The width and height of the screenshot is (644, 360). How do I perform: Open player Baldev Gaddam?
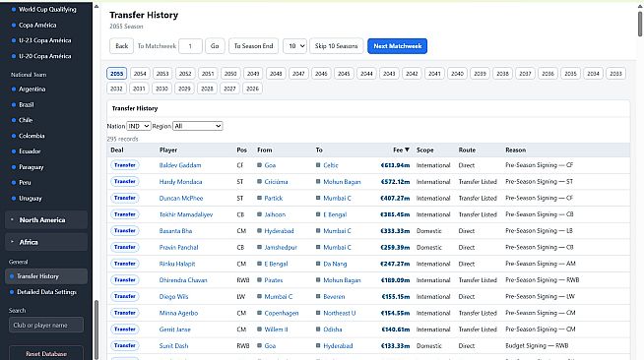[180, 165]
